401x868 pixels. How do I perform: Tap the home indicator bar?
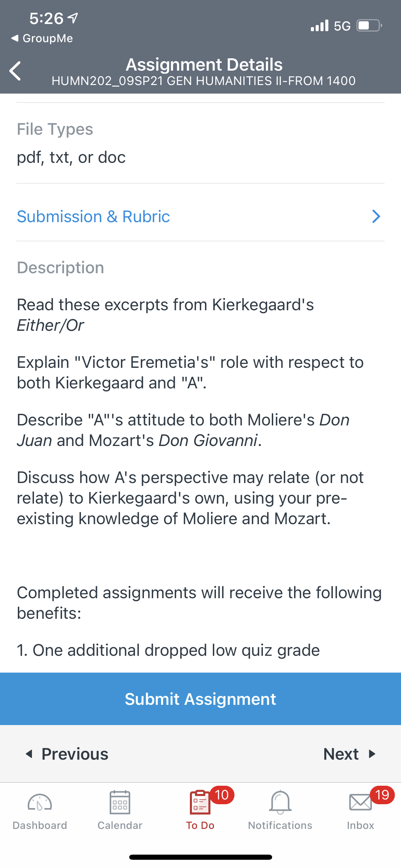point(200,857)
